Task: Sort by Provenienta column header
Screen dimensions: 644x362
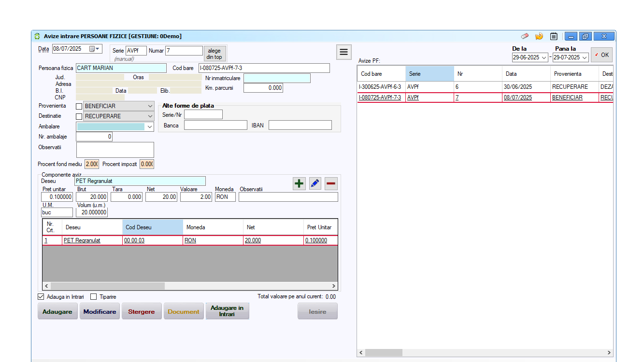Action: click(574, 74)
